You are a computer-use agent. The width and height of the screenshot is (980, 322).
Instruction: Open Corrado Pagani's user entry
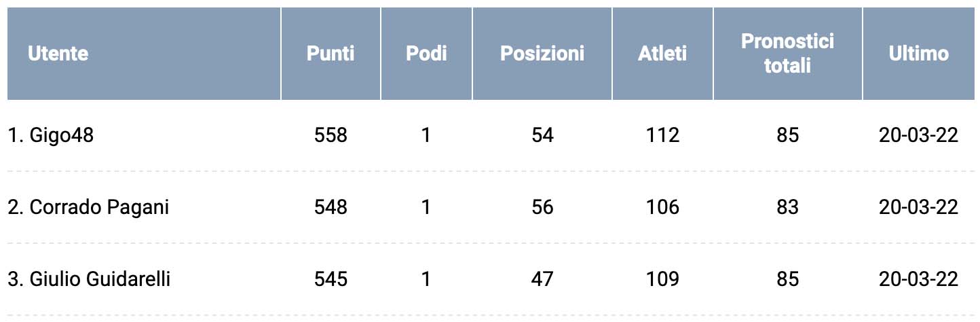point(98,207)
